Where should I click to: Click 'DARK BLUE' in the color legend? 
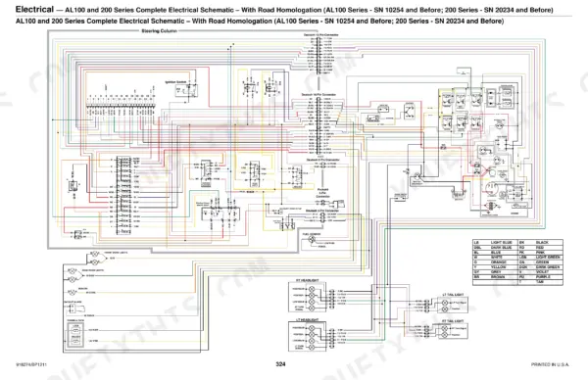501,248
